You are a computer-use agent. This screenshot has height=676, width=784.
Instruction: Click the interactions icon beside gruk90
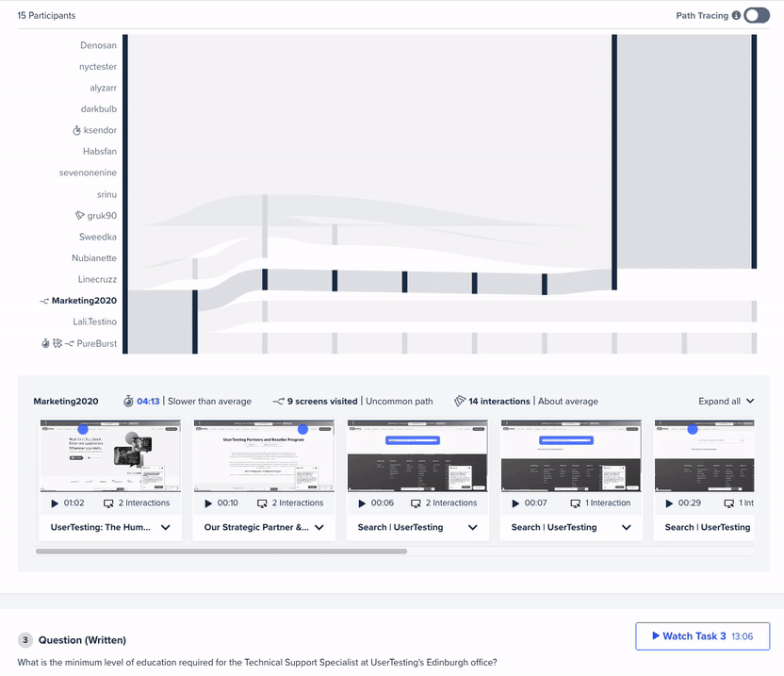79,216
